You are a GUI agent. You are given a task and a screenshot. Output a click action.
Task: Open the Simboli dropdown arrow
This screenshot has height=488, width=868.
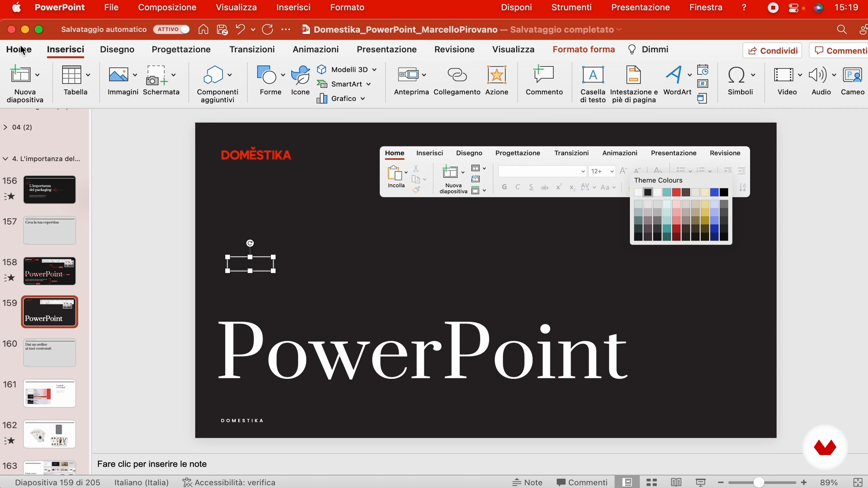(x=753, y=75)
